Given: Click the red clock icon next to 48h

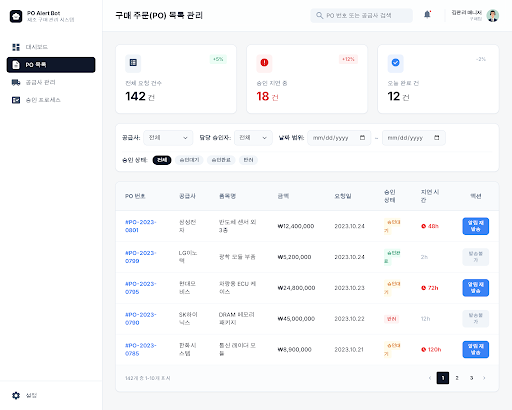Looking at the screenshot, I should [x=423, y=226].
